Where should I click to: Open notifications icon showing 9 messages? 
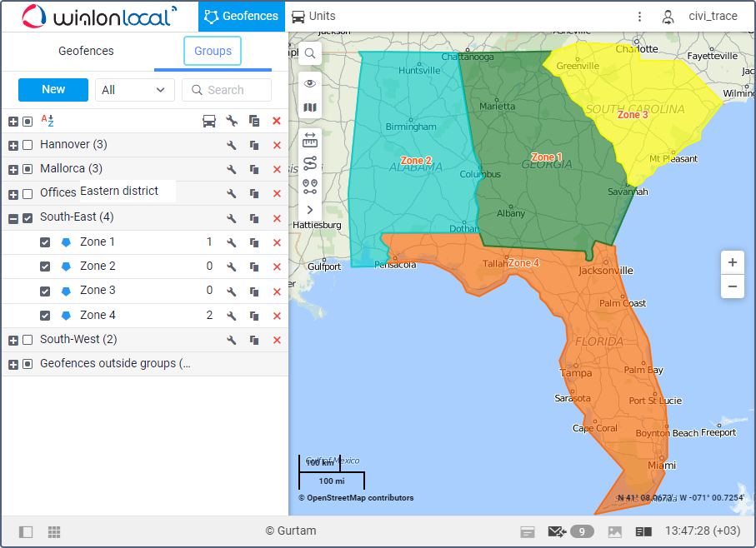[x=569, y=531]
